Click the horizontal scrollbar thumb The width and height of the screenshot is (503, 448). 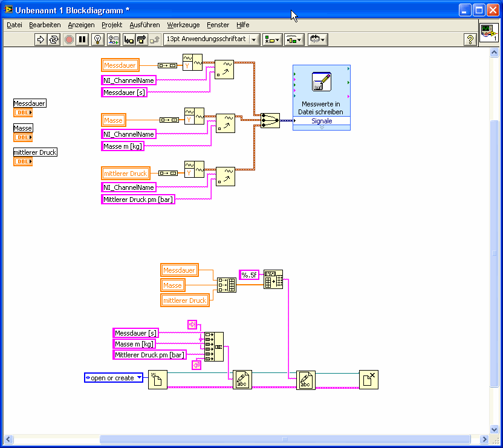(x=285, y=439)
